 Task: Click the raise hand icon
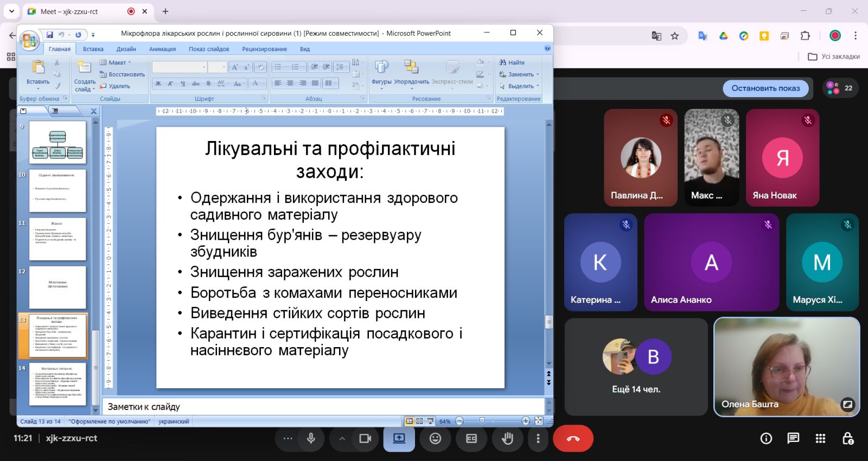point(507,438)
